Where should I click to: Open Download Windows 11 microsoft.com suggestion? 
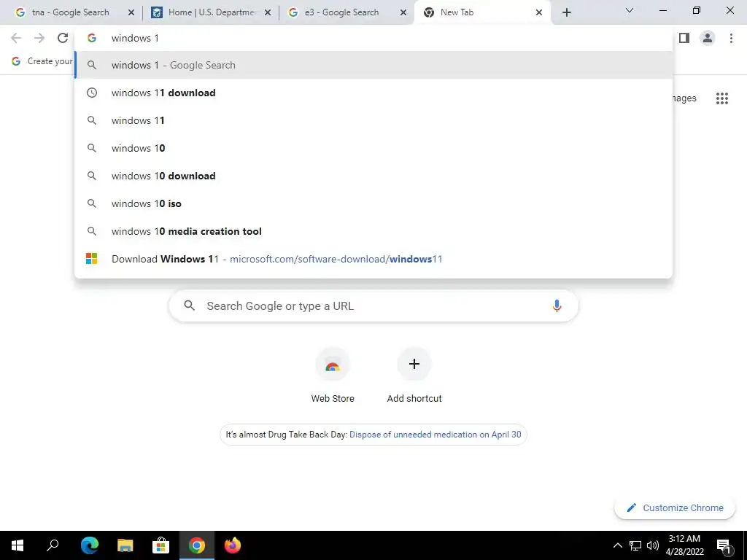[373, 259]
